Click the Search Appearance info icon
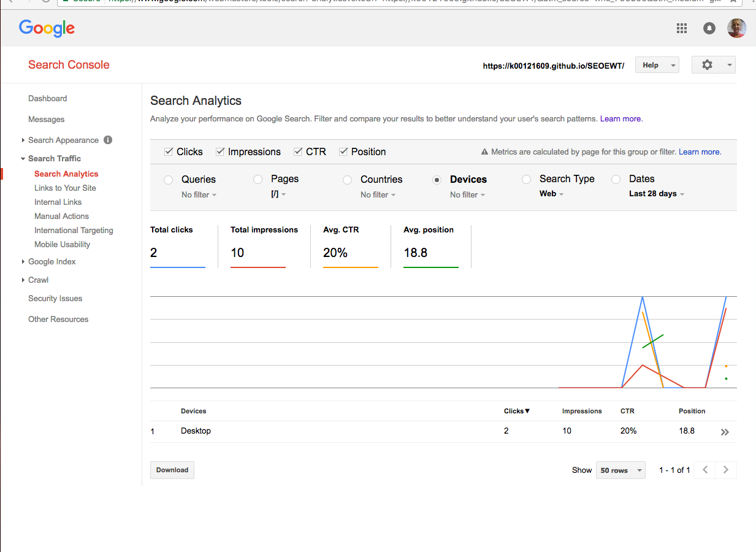Image resolution: width=756 pixels, height=552 pixels. pyautogui.click(x=108, y=140)
